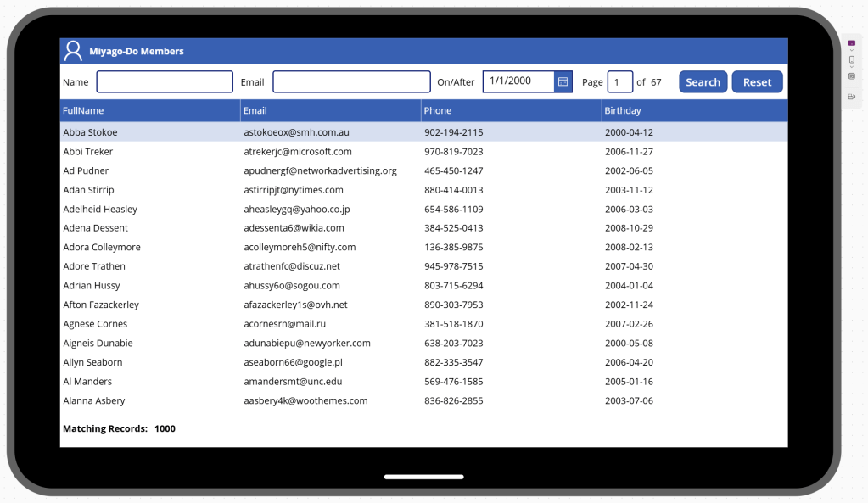Switch to the phone device preview icon
The image size is (868, 503).
852,59
